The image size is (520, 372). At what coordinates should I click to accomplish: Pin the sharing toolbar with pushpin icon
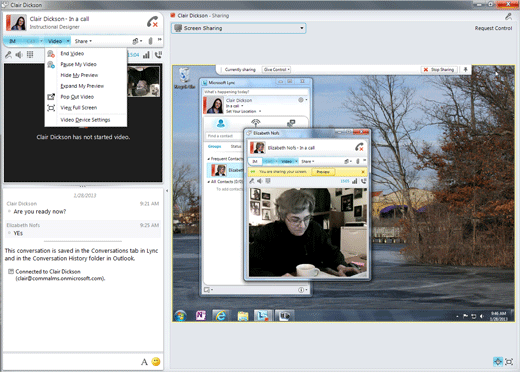(x=466, y=69)
